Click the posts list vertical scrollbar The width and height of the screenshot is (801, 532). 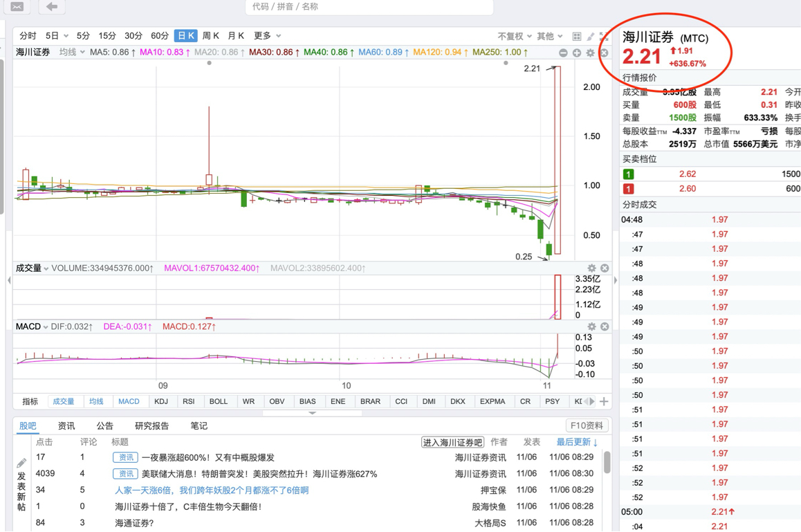607,462
